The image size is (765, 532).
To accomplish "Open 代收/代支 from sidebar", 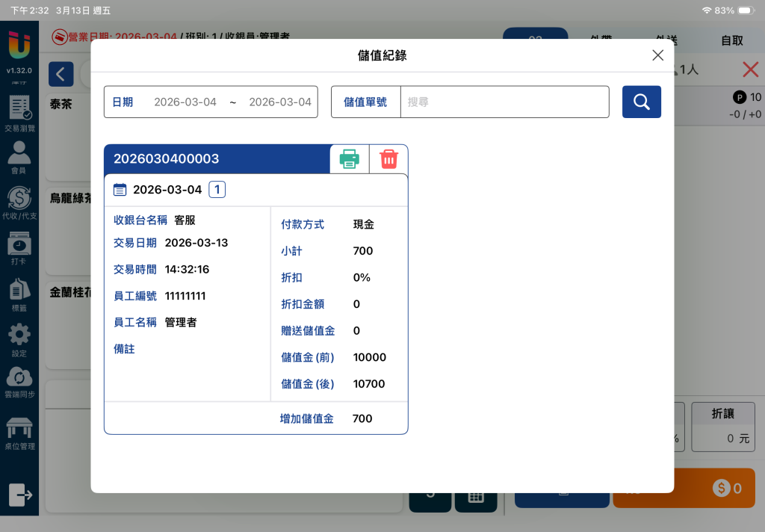I will pyautogui.click(x=19, y=203).
